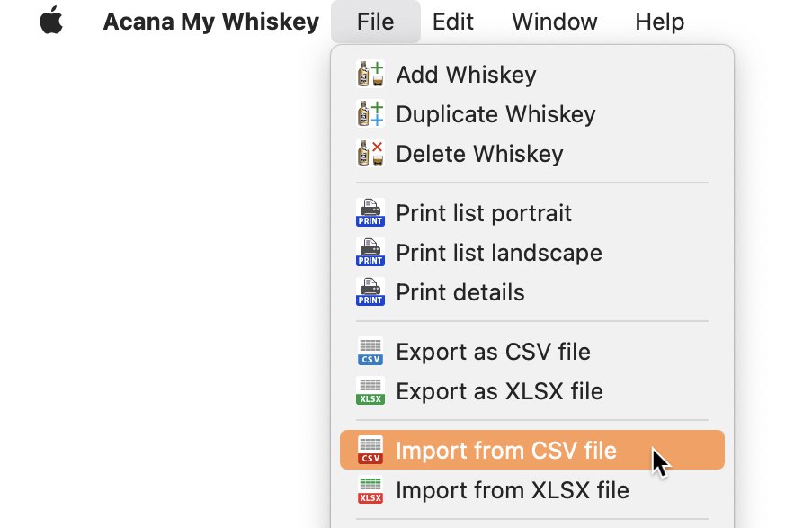
Task: Open the Help menu
Action: click(659, 21)
